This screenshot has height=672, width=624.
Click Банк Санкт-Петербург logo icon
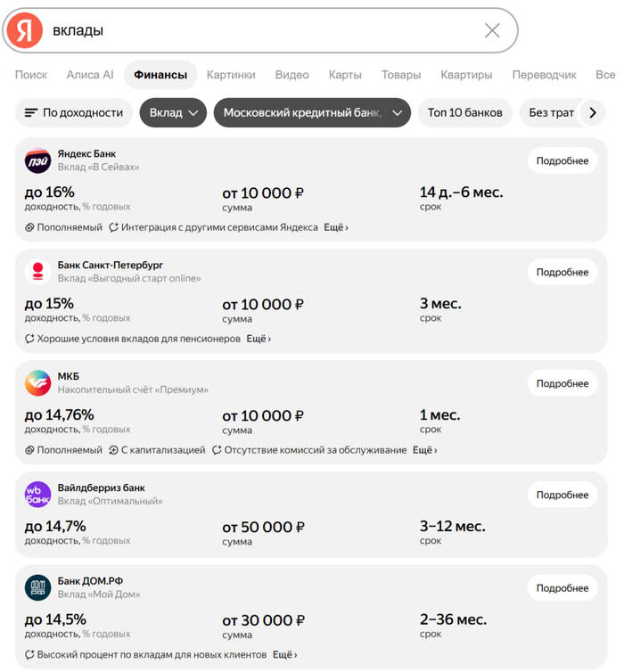[x=37, y=272]
